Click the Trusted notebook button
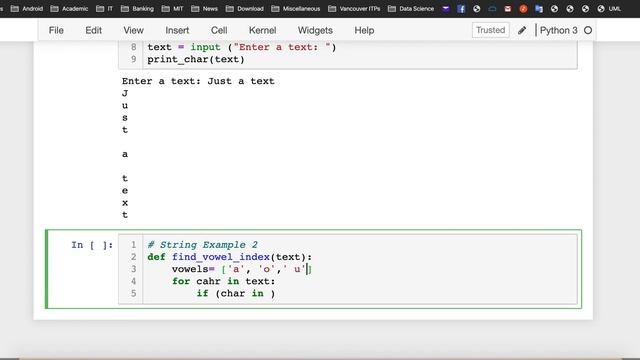This screenshot has width=640, height=360. pos(491,30)
